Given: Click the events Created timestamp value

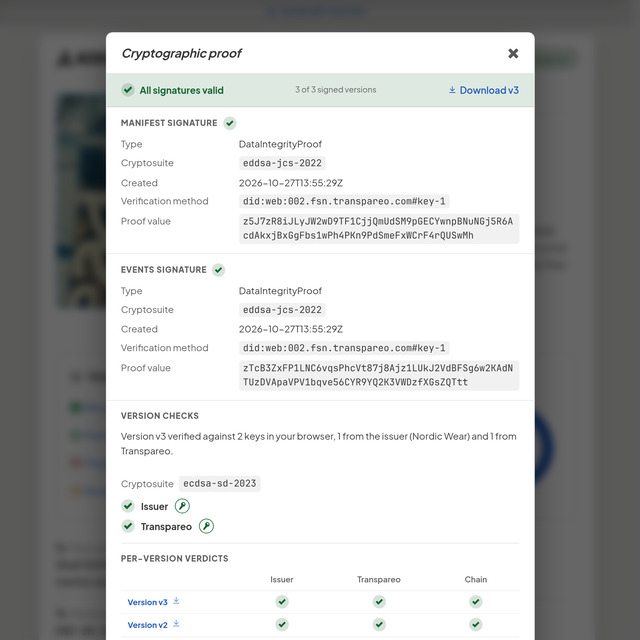Looking at the screenshot, I should [291, 329].
